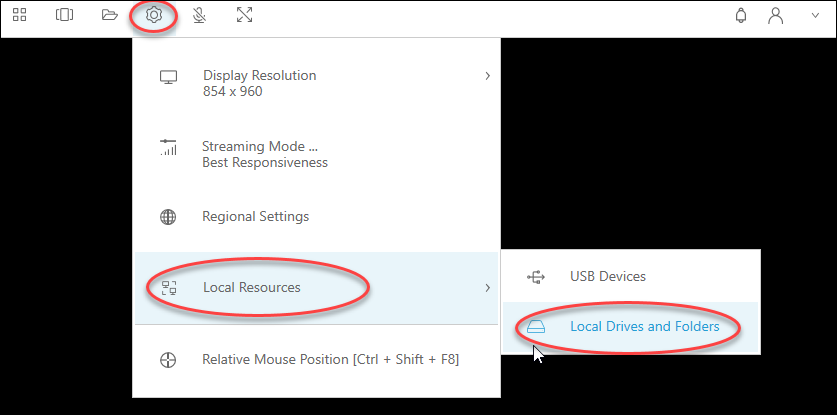Open the My Files folder icon
The height and width of the screenshot is (415, 837).
[x=109, y=16]
